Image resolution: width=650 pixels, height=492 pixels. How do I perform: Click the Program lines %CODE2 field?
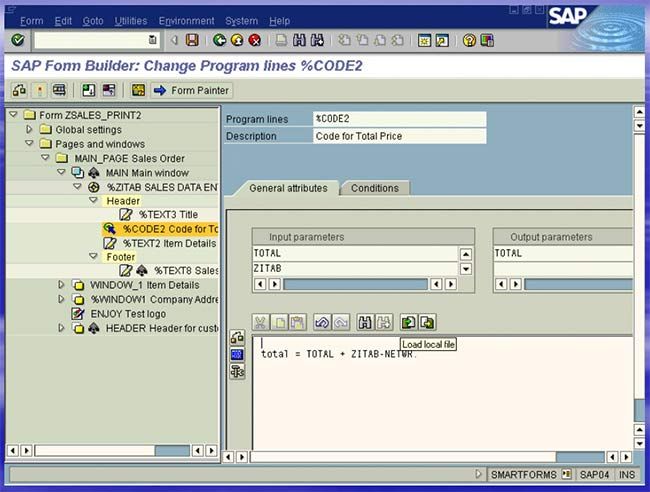pos(400,119)
